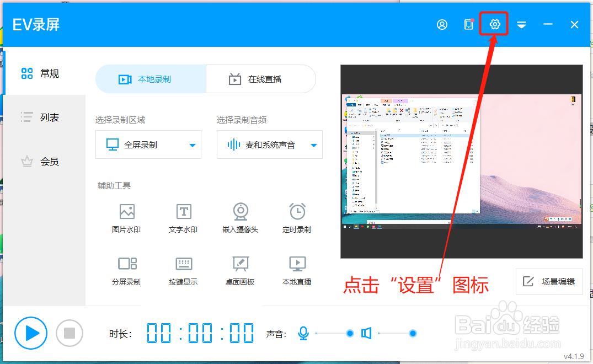Click the 选择录制音频 label
This screenshot has width=593, height=364.
(242, 120)
